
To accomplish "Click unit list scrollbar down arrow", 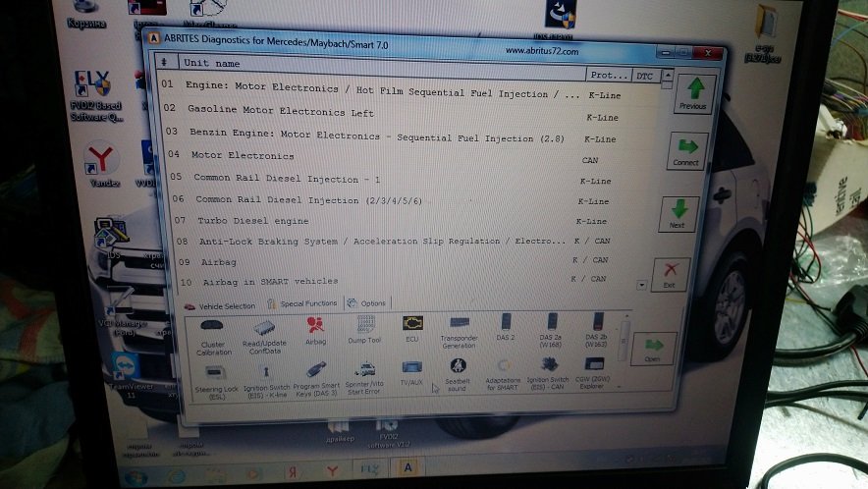I will coord(641,285).
